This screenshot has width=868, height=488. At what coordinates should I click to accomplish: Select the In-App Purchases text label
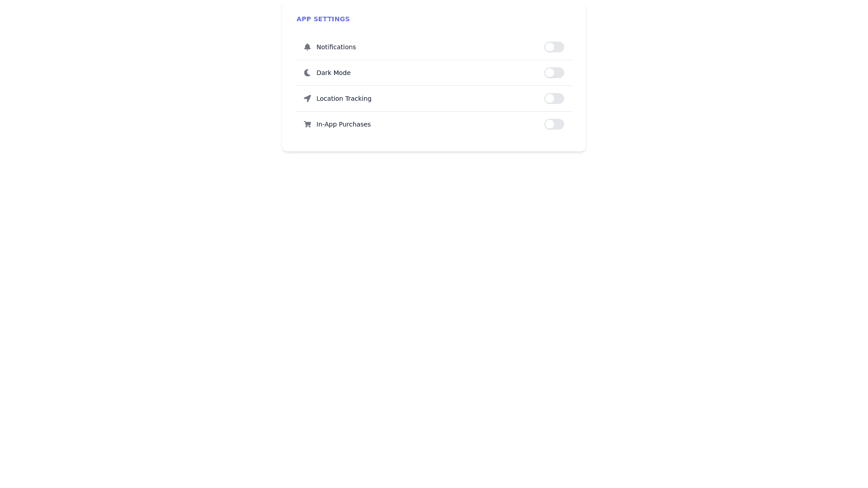point(343,124)
